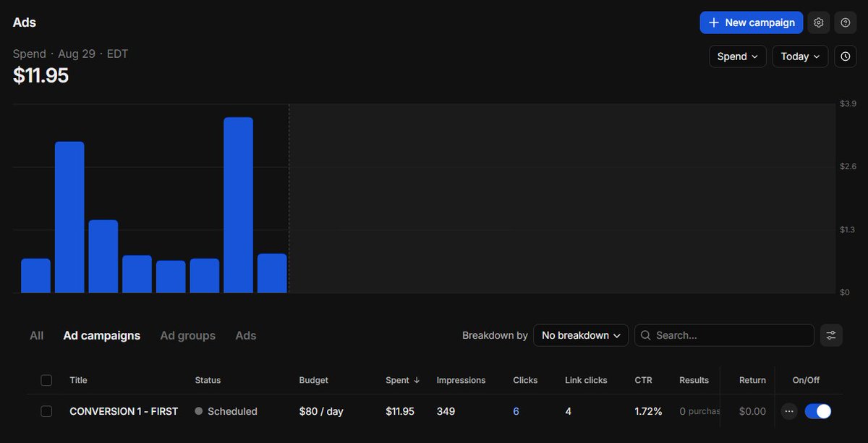Click the sort arrow next to Spent

(417, 380)
